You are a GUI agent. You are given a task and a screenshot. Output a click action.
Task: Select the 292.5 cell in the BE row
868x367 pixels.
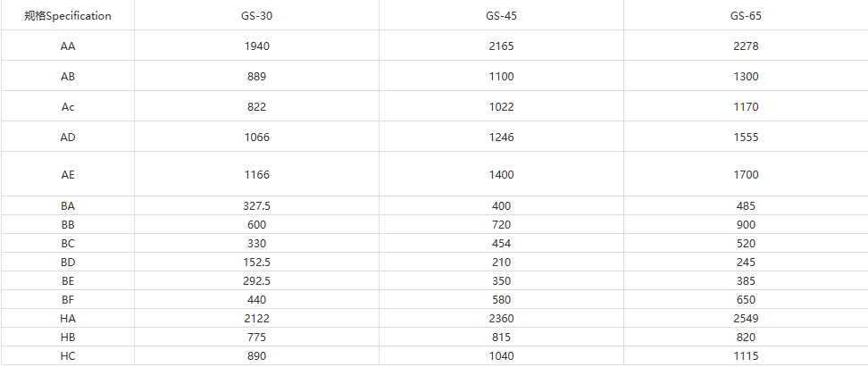point(256,280)
